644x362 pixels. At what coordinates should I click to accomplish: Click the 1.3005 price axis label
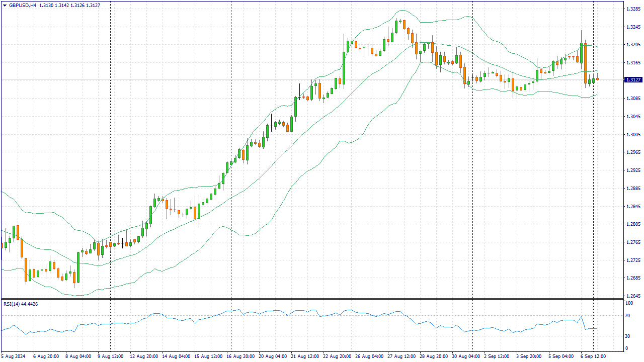(633, 135)
